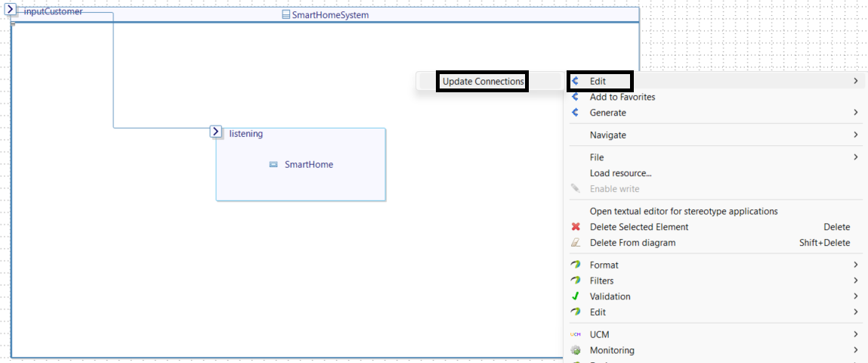Click the gear icon beside Monitoring
The image size is (868, 363).
[x=576, y=350]
